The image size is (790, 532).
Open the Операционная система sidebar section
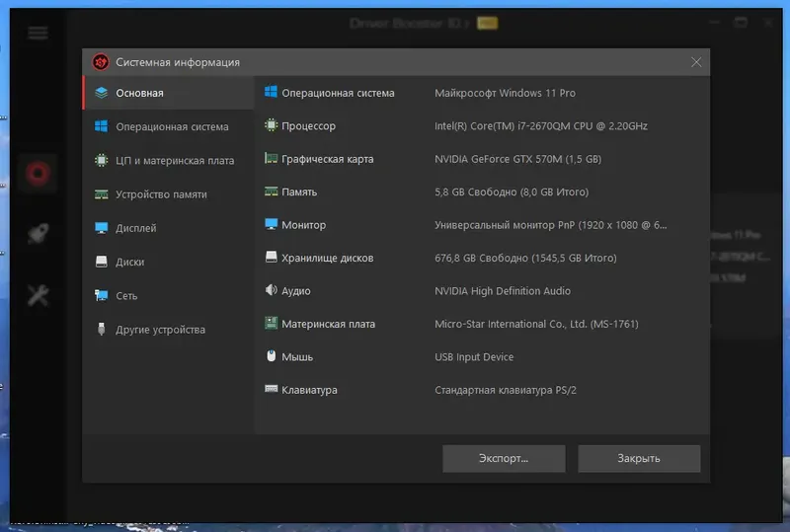pos(168,126)
